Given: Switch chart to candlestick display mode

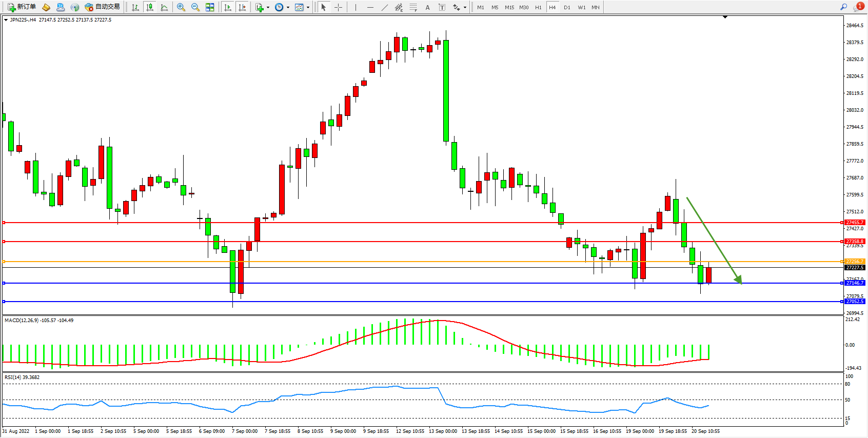Looking at the screenshot, I should (150, 7).
